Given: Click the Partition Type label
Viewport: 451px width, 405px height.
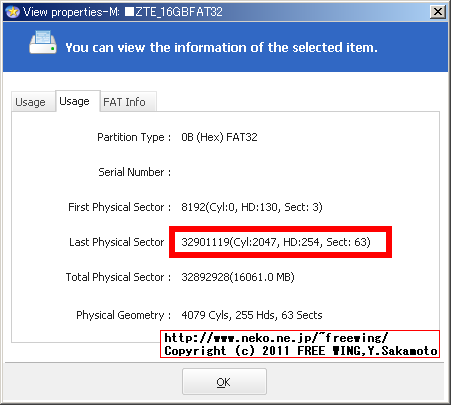Looking at the screenshot, I should (134, 137).
